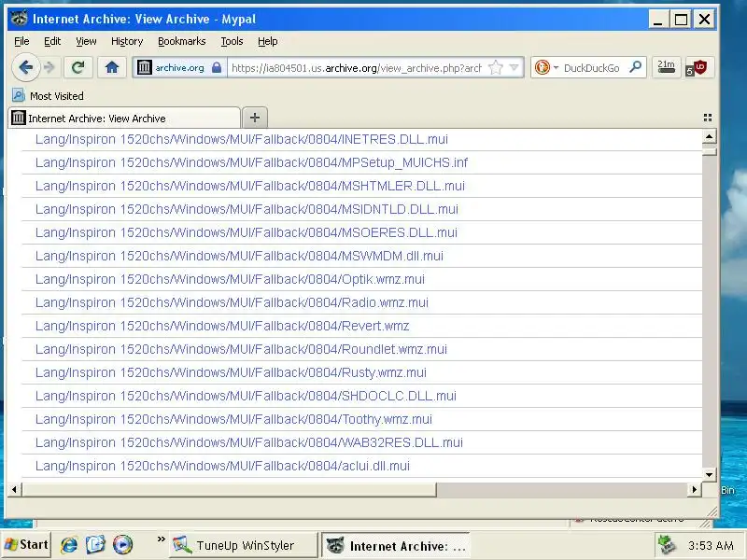This screenshot has width=747, height=560.
Task: Open the Home page icon
Action: point(111,67)
